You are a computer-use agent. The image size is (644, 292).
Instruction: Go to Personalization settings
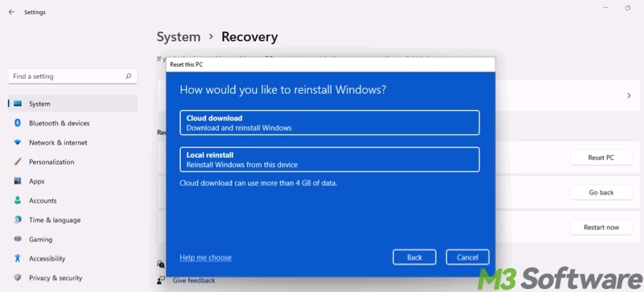(72, 162)
